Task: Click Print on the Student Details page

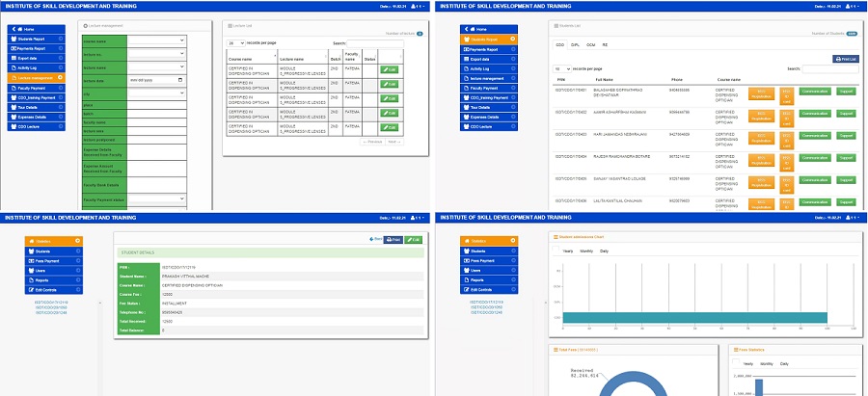Action: coord(393,240)
